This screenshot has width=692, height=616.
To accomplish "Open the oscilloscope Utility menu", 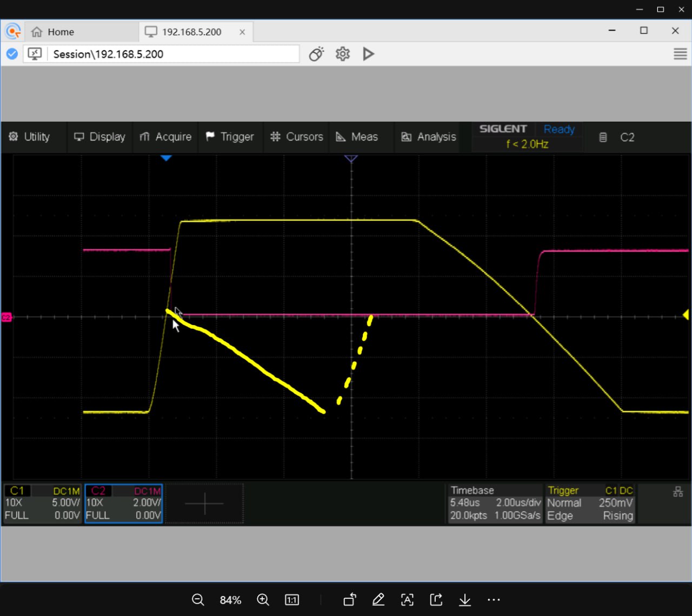I will click(x=30, y=137).
